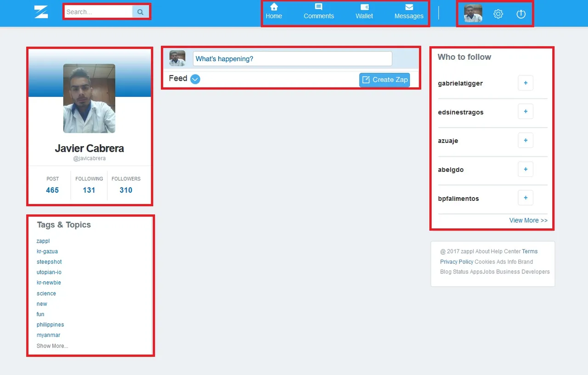Open edsinestragos's profile name
Screen dimensions: 588x375
coord(461,112)
